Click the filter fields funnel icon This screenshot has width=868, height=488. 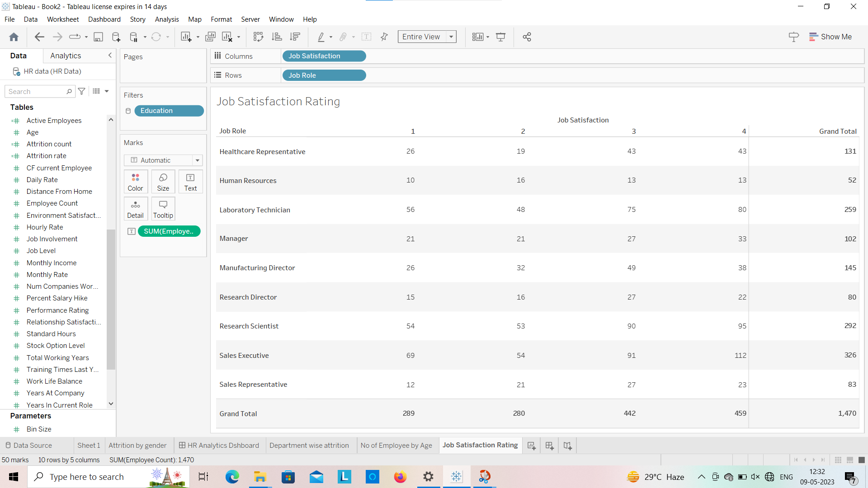click(x=82, y=91)
